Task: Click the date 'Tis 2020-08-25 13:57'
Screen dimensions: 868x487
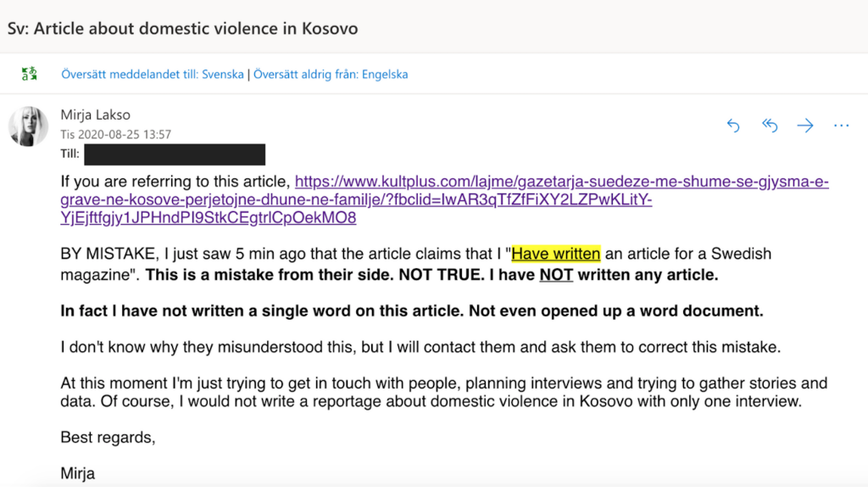Action: (115, 134)
